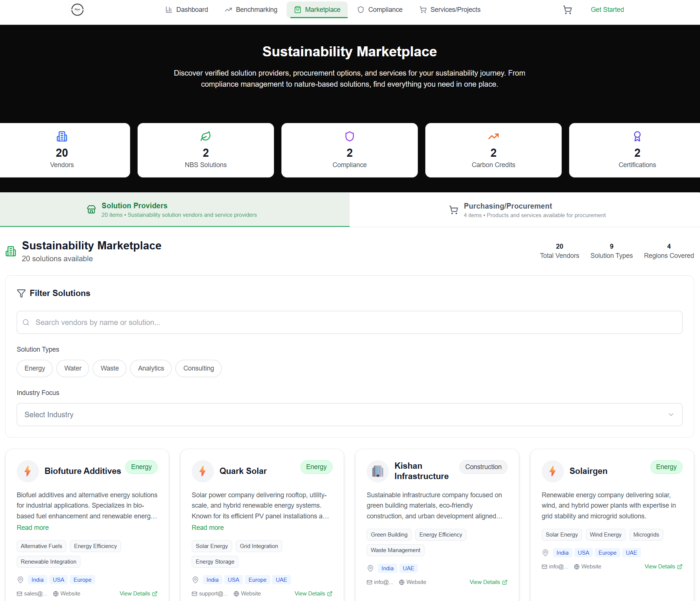Click the Energy badge on Solairgen card
Viewport: 700px width, 601px height.
point(666,467)
